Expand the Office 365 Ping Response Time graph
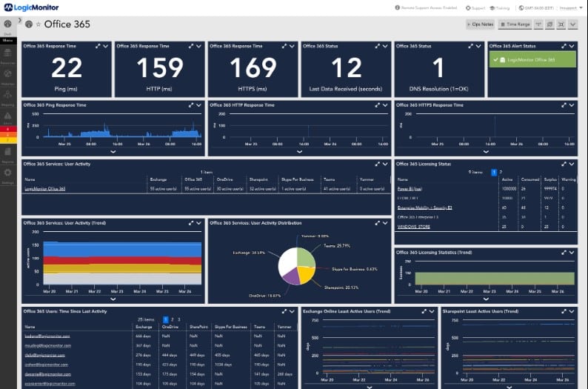The width and height of the screenshot is (588, 389). [x=191, y=105]
